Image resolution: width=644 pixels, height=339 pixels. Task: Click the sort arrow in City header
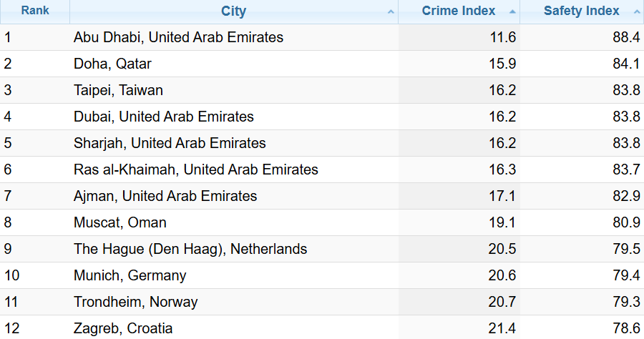[x=390, y=11]
